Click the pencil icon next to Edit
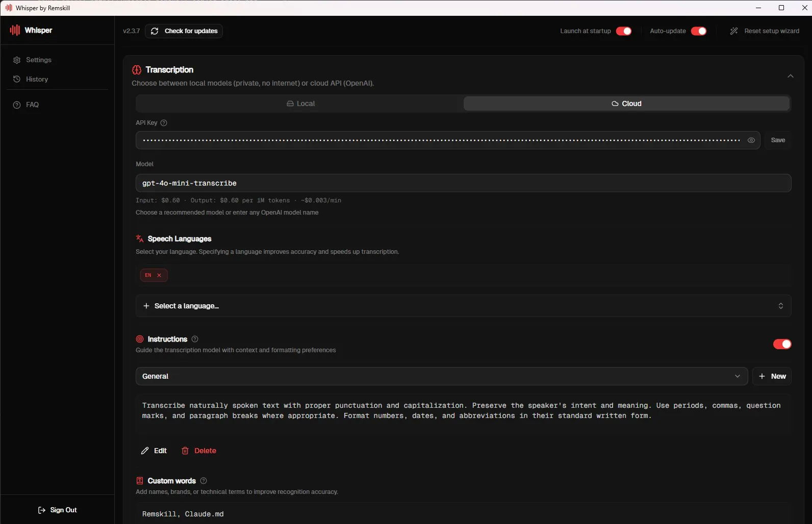 145,451
